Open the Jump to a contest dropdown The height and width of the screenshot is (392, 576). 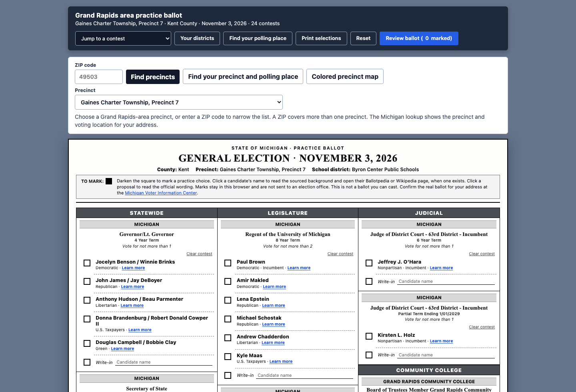pyautogui.click(x=123, y=38)
